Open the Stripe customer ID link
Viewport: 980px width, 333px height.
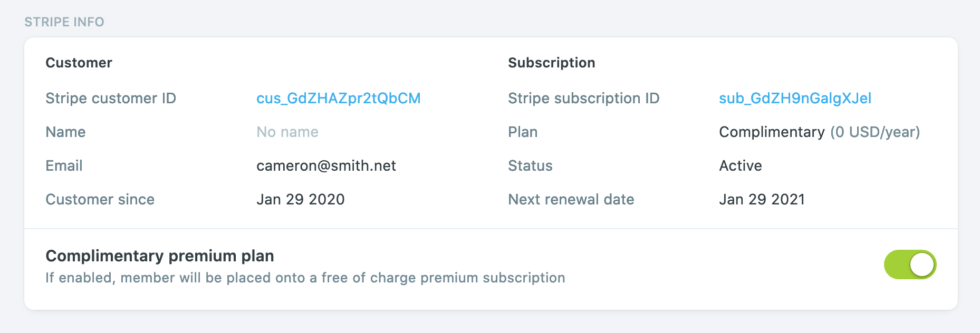pyautogui.click(x=338, y=99)
